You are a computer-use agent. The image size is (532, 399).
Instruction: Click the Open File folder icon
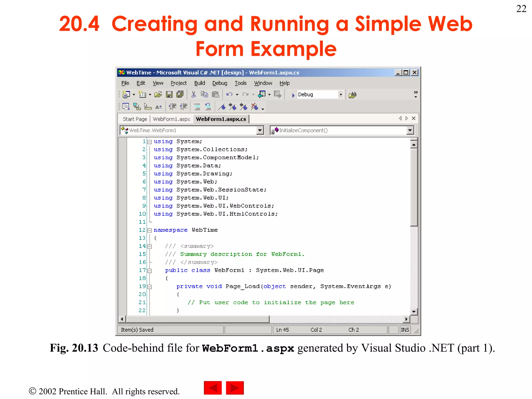pyautogui.click(x=158, y=95)
